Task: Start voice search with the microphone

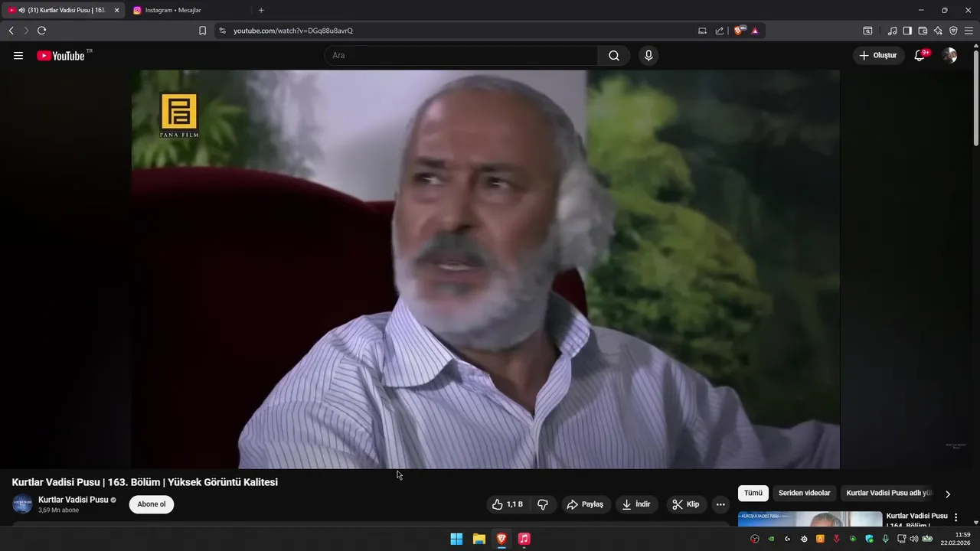Action: pos(648,56)
